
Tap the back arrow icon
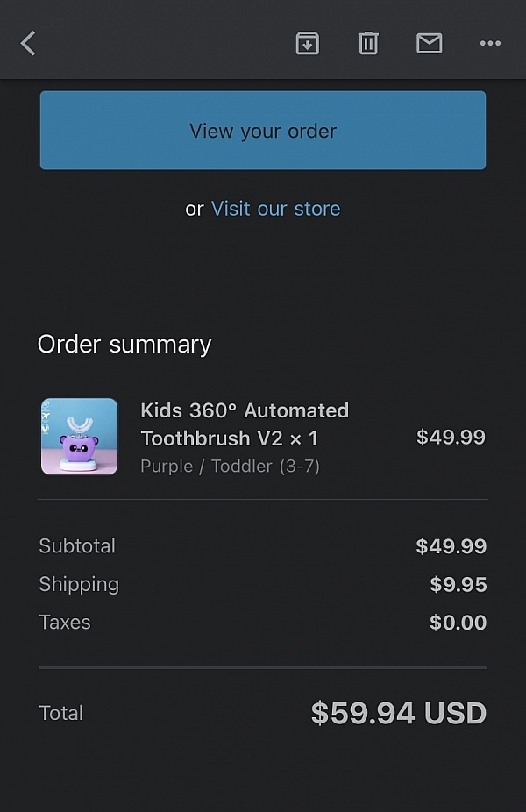28,43
